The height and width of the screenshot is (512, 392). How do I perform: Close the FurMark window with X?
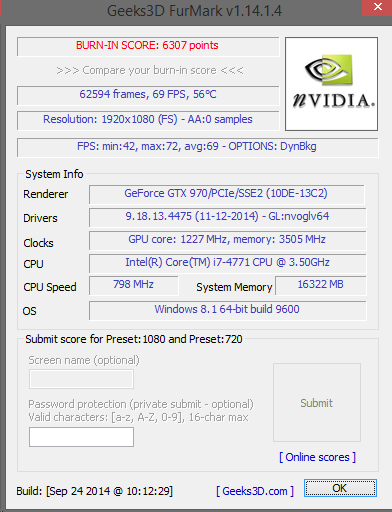click(x=377, y=7)
